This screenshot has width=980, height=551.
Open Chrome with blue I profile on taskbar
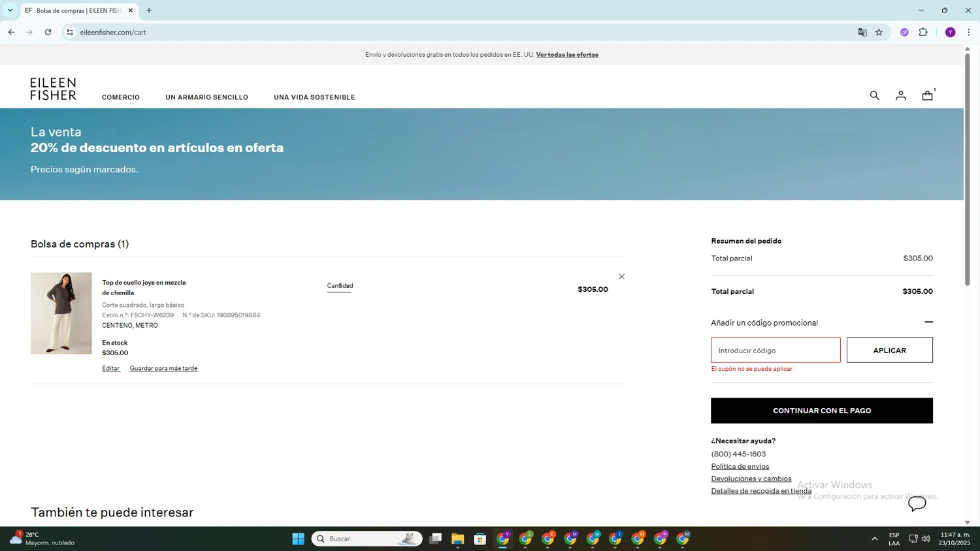(615, 539)
